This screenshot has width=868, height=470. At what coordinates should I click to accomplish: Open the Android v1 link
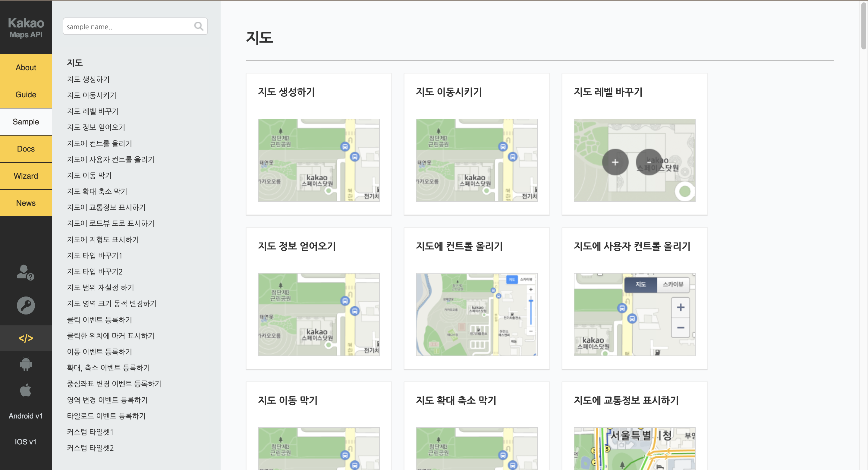pos(26,416)
